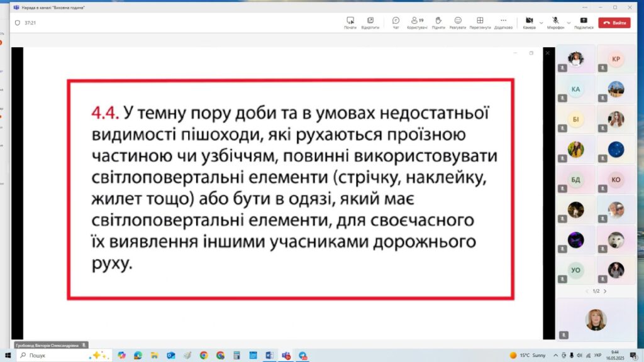Open the Чат (Chat) panel

pyautogui.click(x=396, y=23)
